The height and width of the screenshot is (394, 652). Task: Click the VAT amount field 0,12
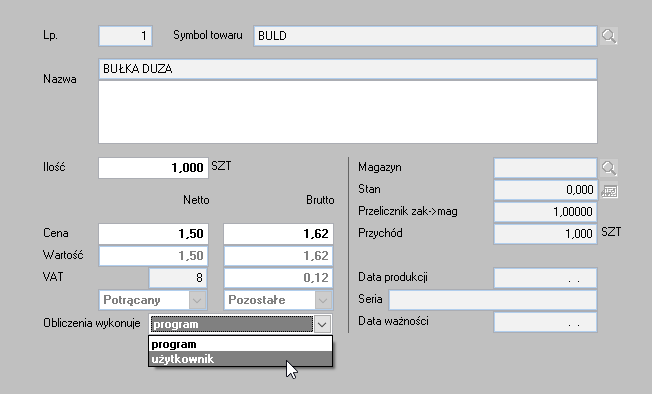[x=279, y=278]
